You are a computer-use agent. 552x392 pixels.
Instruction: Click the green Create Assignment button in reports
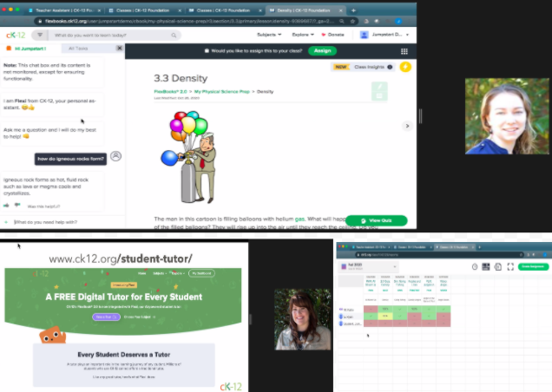[x=533, y=267]
